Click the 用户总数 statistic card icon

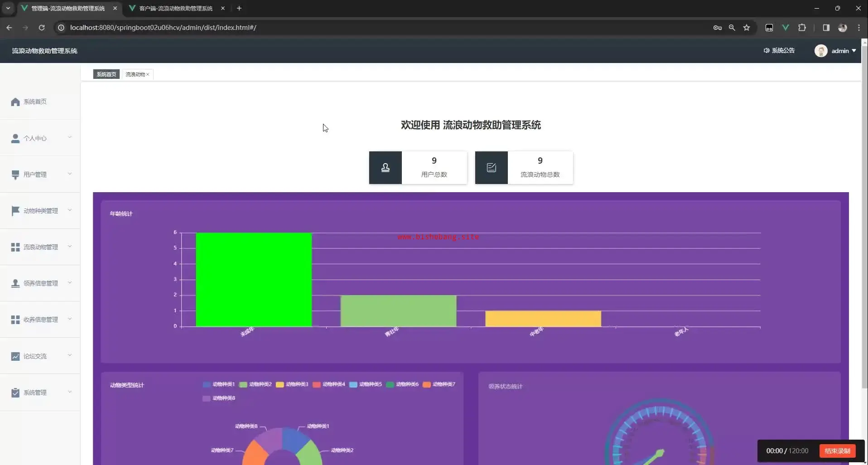[386, 168]
